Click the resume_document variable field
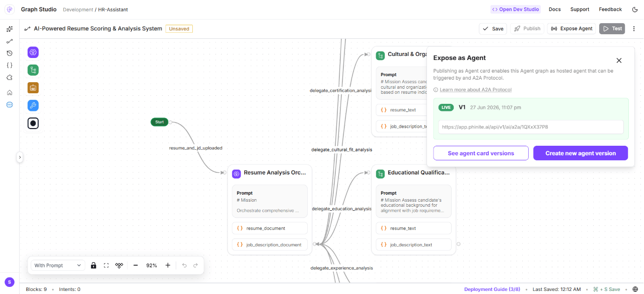The image size is (644, 294). 269,228
